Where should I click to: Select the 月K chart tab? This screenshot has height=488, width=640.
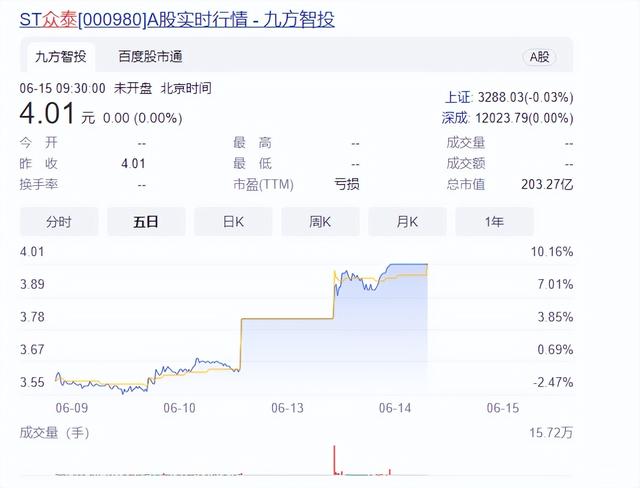pos(407,222)
